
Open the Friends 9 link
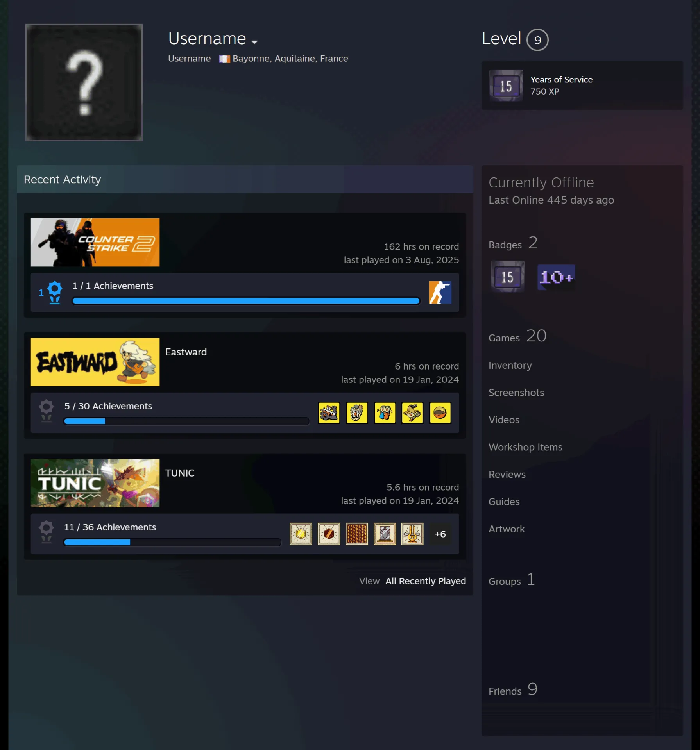[513, 689]
